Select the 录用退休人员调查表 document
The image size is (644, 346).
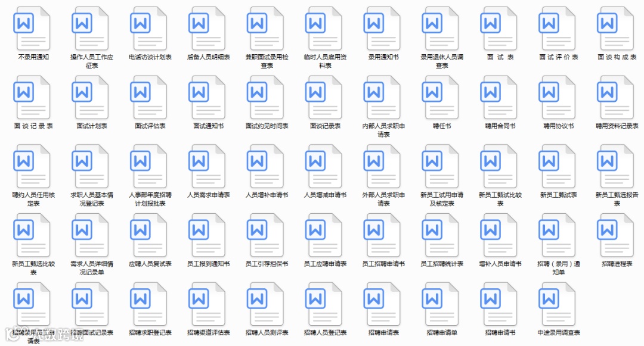[x=441, y=29]
